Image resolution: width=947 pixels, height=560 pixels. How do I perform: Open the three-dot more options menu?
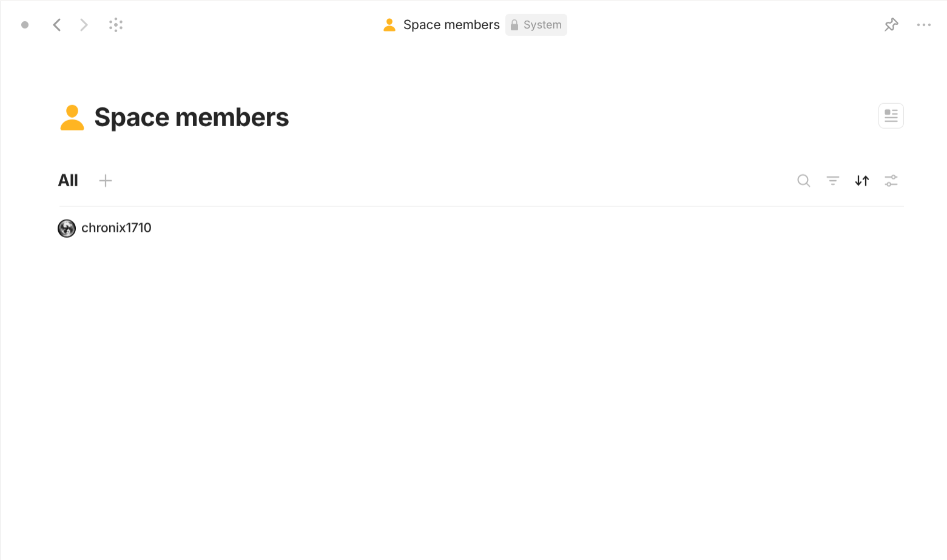(923, 25)
